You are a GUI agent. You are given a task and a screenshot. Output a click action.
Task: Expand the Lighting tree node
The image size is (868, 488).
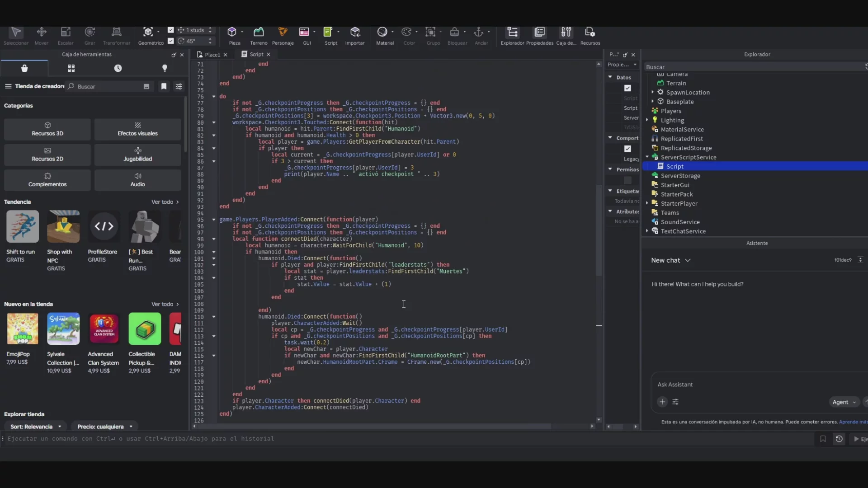click(647, 120)
